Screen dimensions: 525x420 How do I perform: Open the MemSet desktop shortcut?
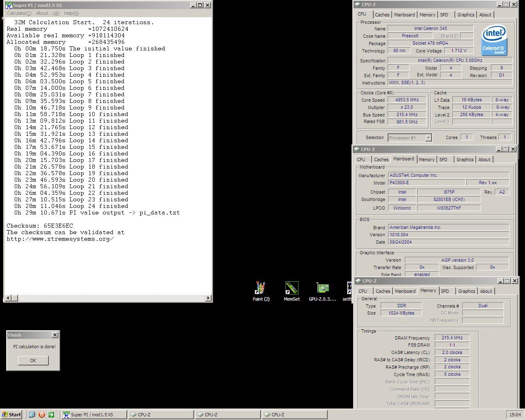click(x=292, y=291)
